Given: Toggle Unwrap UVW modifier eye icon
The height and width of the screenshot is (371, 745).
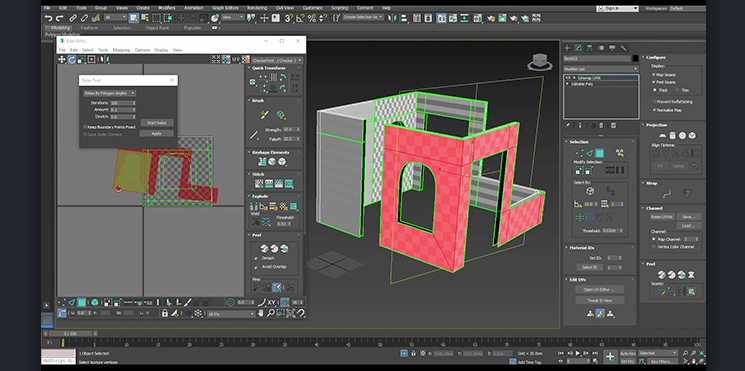Looking at the screenshot, I should pyautogui.click(x=568, y=77).
